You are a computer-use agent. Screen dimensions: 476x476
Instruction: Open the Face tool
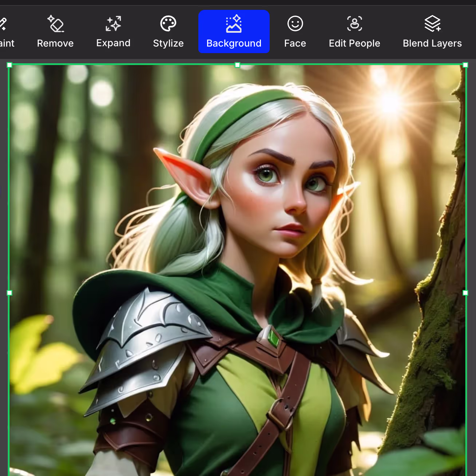click(x=295, y=32)
